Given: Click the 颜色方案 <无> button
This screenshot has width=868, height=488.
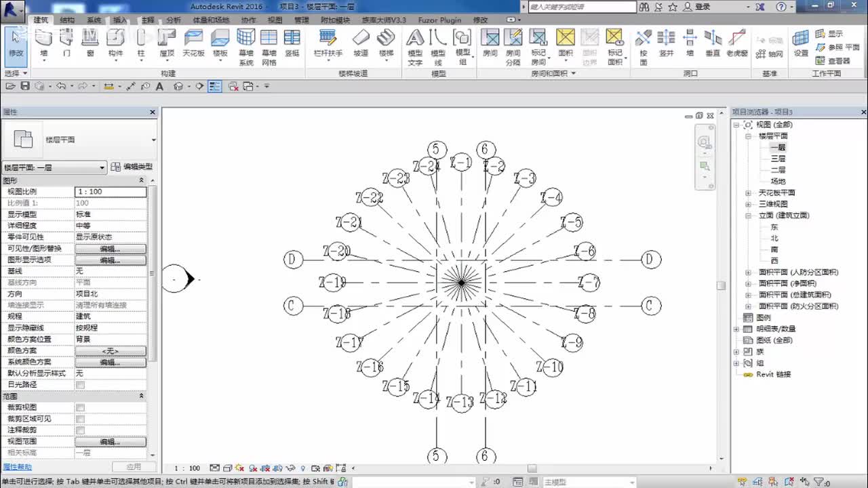Looking at the screenshot, I should coord(111,351).
